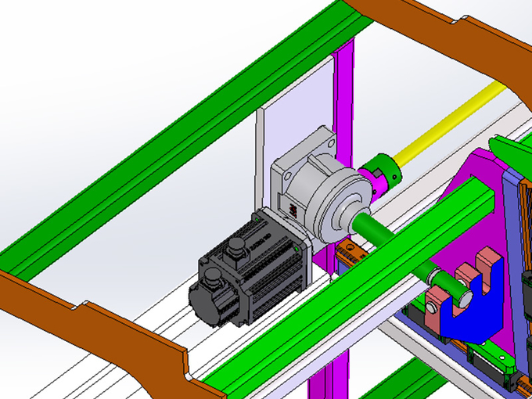
Task: Click the lavender motor mounting plate
Action: [295, 135]
